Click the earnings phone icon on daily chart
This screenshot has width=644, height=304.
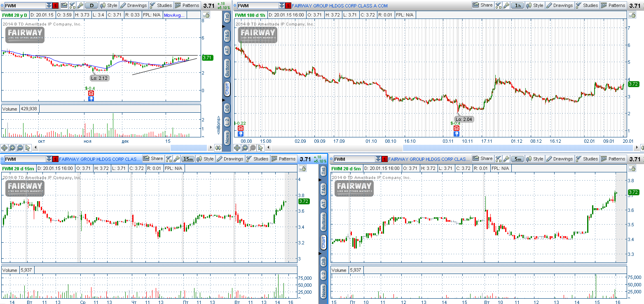click(x=91, y=93)
